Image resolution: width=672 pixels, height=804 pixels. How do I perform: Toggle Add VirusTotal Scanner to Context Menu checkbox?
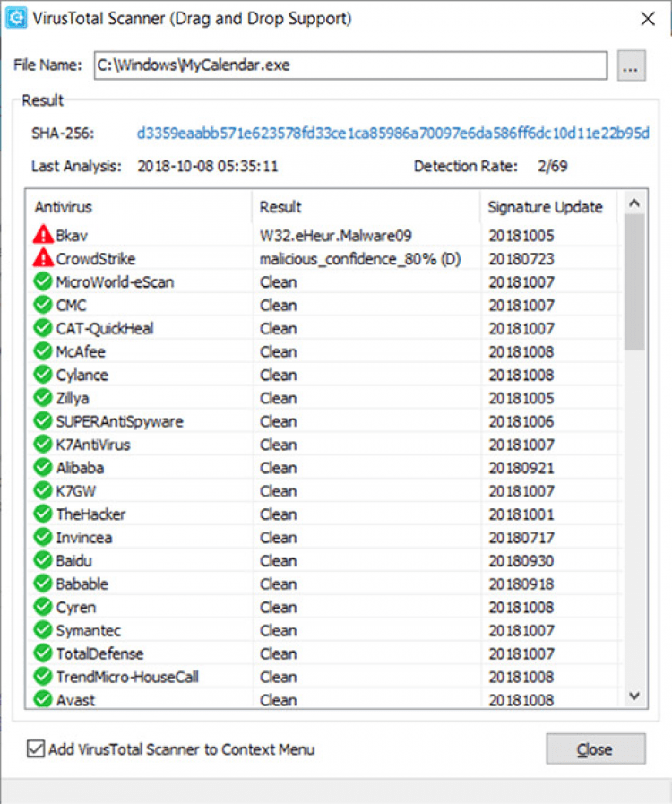point(35,748)
